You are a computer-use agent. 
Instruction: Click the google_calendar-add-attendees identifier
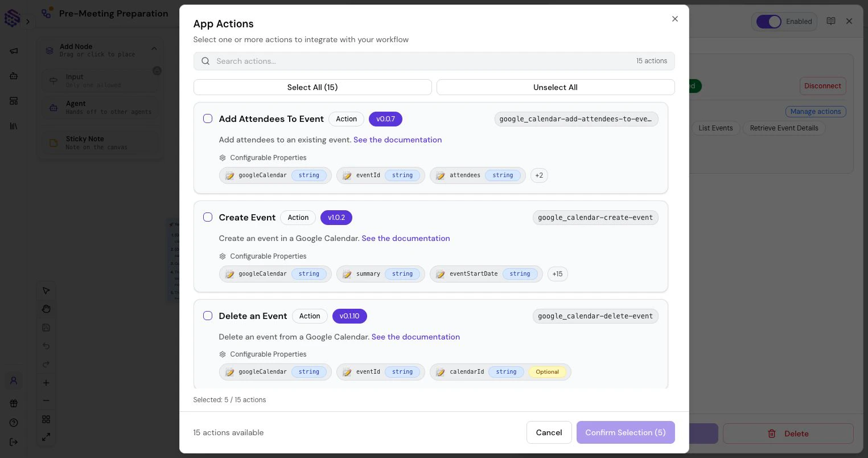[x=576, y=119]
